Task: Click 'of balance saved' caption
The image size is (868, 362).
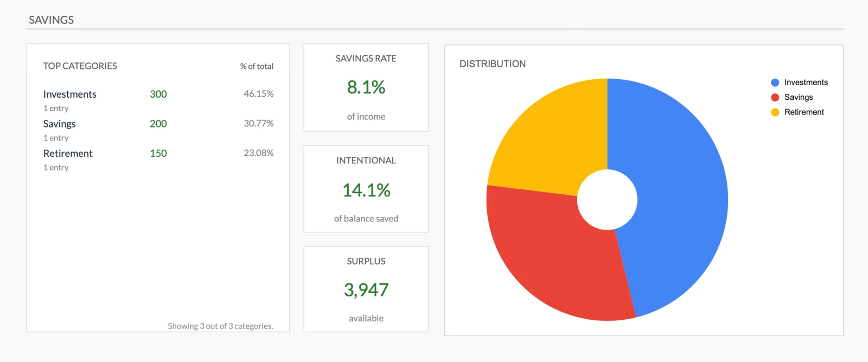Action: [366, 219]
